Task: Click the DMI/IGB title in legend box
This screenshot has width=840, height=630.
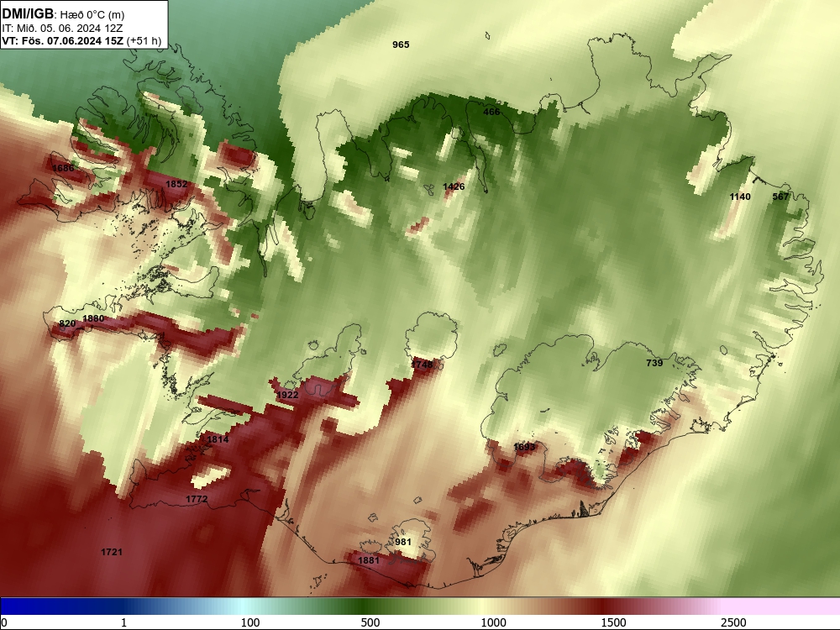Action: (x=28, y=14)
